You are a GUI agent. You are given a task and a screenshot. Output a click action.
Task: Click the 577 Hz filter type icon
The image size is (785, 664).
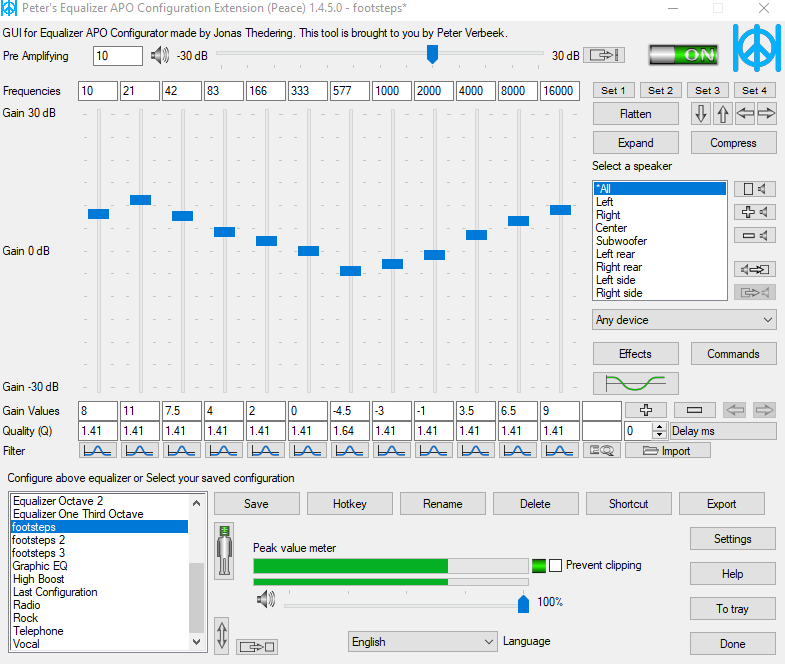click(x=349, y=451)
